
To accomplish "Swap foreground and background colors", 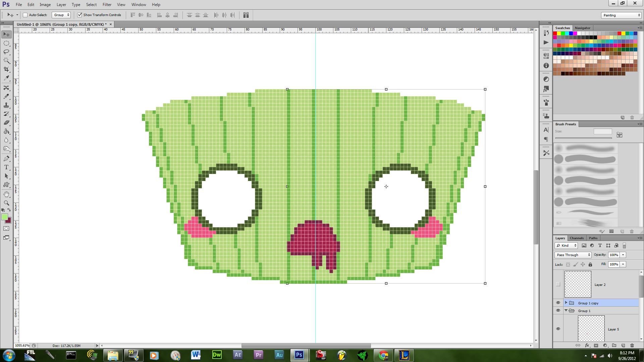I will pyautogui.click(x=9, y=210).
